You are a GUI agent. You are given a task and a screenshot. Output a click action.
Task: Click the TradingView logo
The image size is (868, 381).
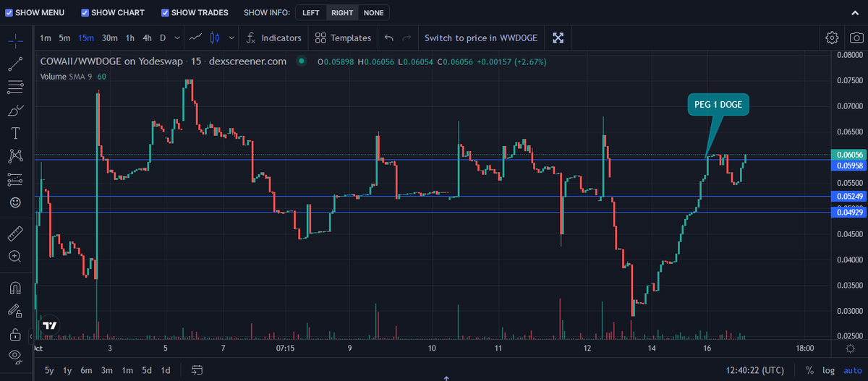tap(49, 325)
